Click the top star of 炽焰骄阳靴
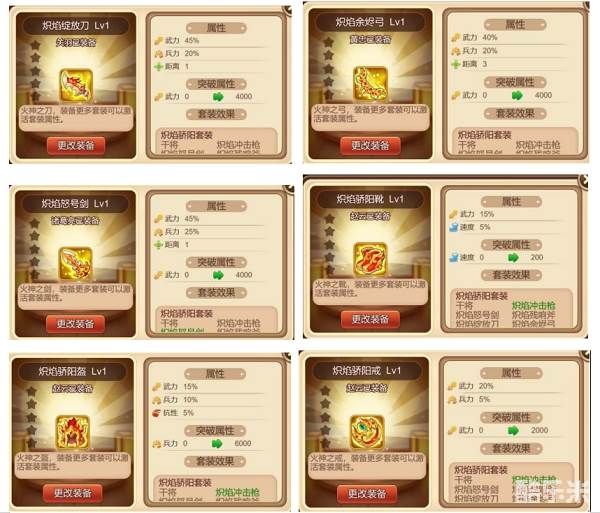600x513 pixels. coord(329,219)
